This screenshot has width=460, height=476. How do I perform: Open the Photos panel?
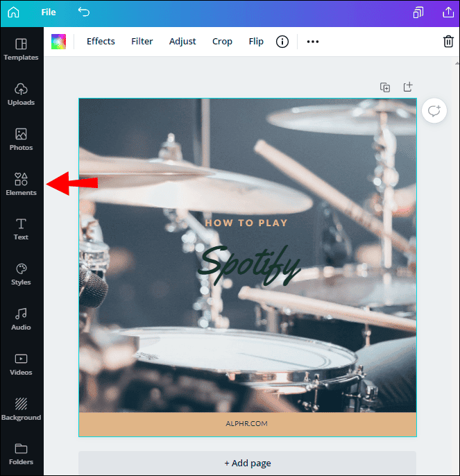click(x=21, y=139)
